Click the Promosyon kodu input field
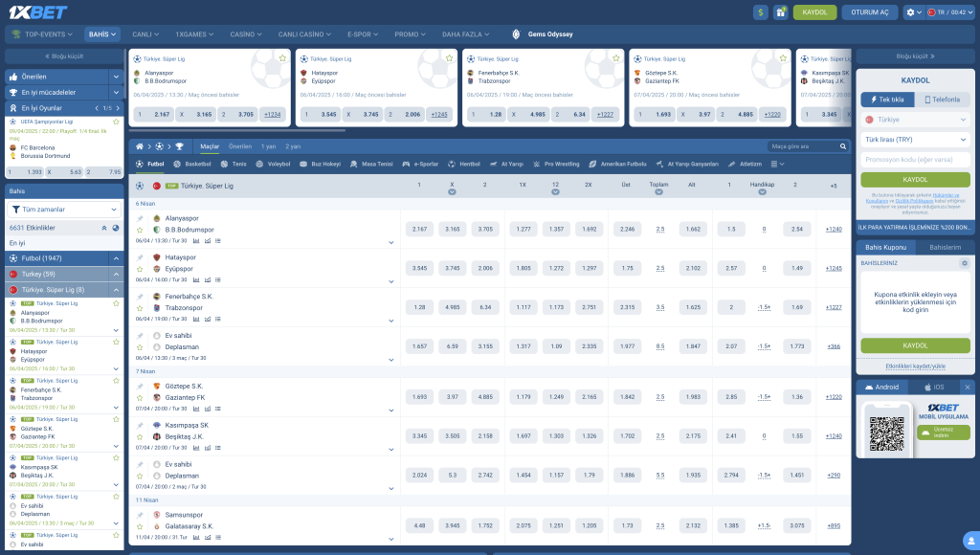 (x=915, y=160)
